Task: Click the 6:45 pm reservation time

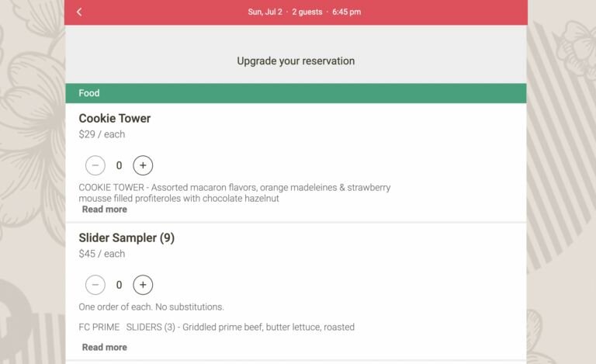Action: [346, 12]
